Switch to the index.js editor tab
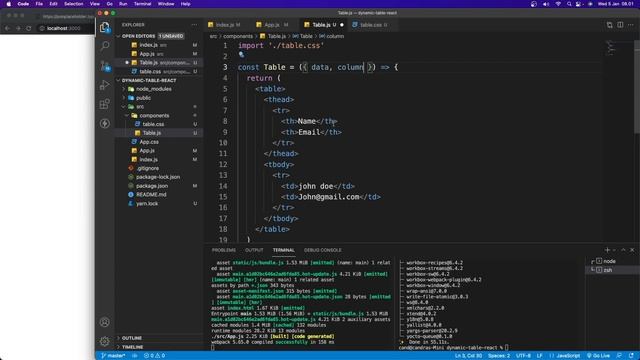The width and height of the screenshot is (640, 360). 224,25
